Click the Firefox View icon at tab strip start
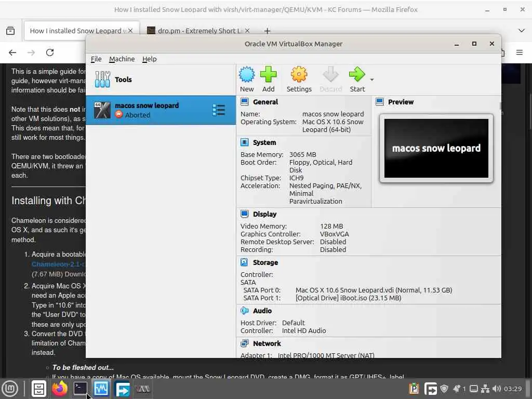 (10, 31)
